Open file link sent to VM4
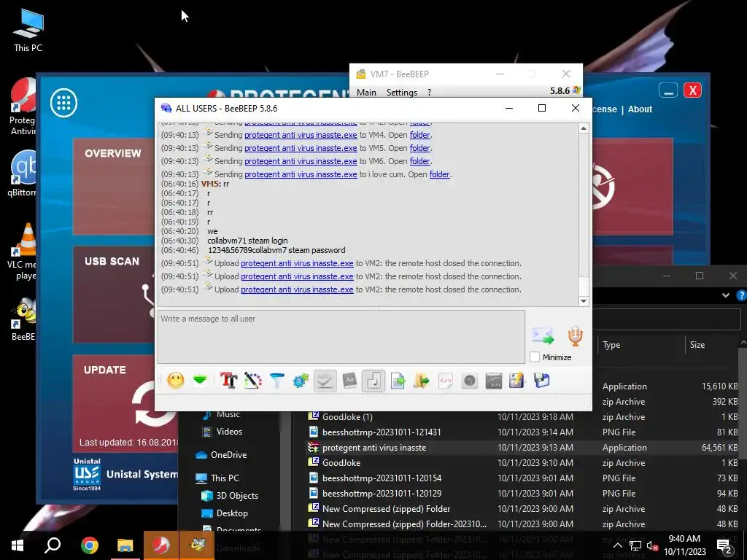 point(301,135)
